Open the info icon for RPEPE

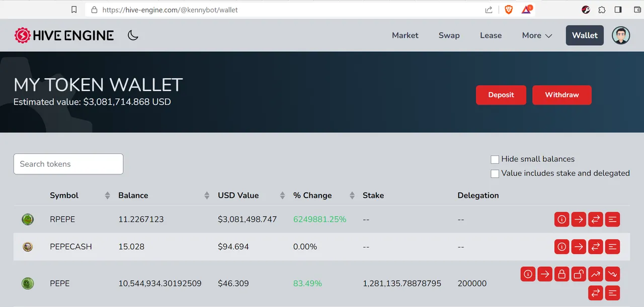tap(561, 219)
